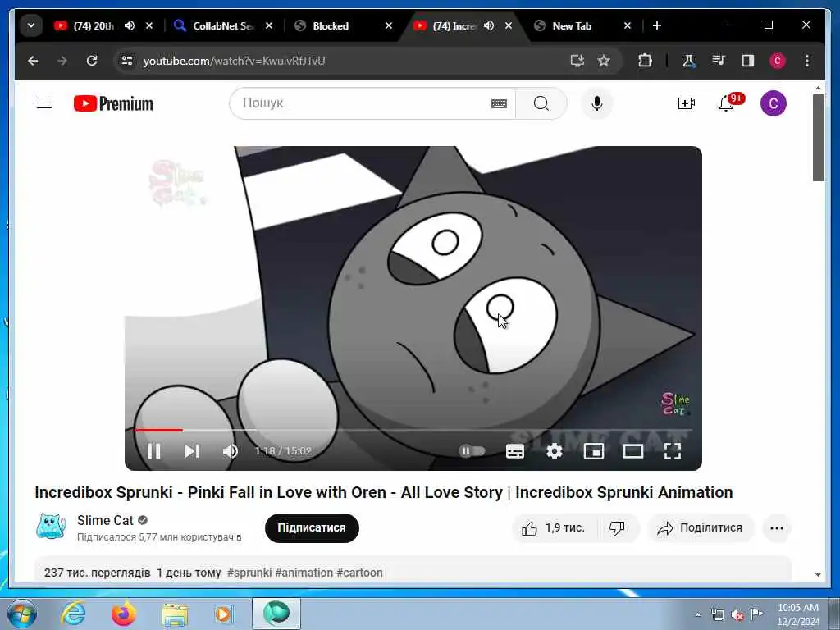Viewport: 840px width, 630px height.
Task: Install app icon in address bar
Action: pyautogui.click(x=577, y=61)
